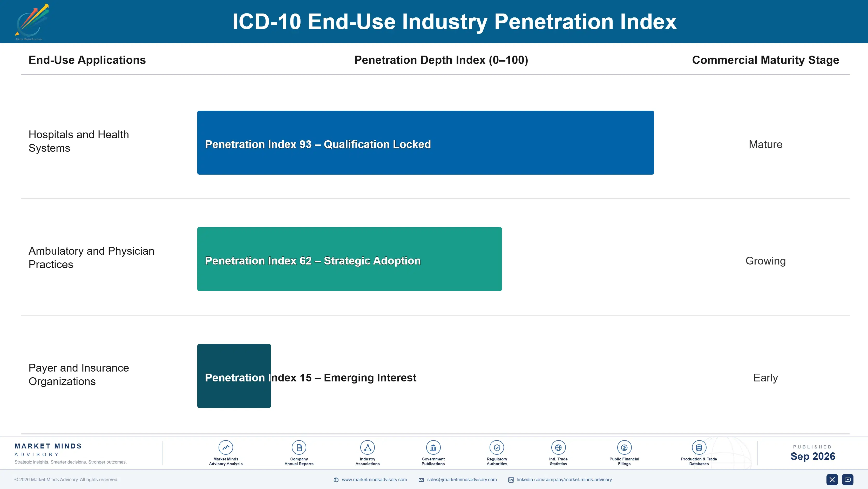Click the 'ICD-10 End-Use Industry Penetration Index' title
Image resolution: width=868 pixels, height=489 pixels.
pyautogui.click(x=455, y=22)
